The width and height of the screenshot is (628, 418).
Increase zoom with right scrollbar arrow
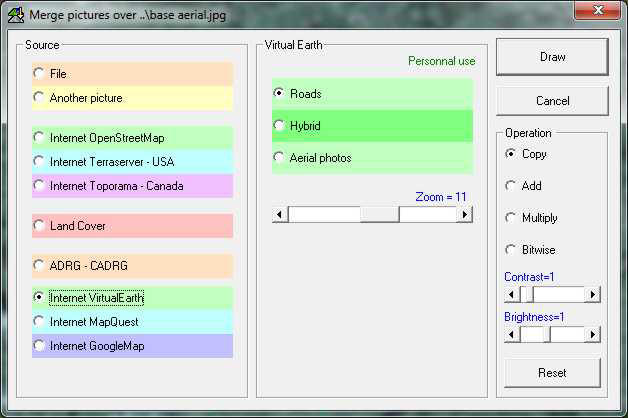465,215
